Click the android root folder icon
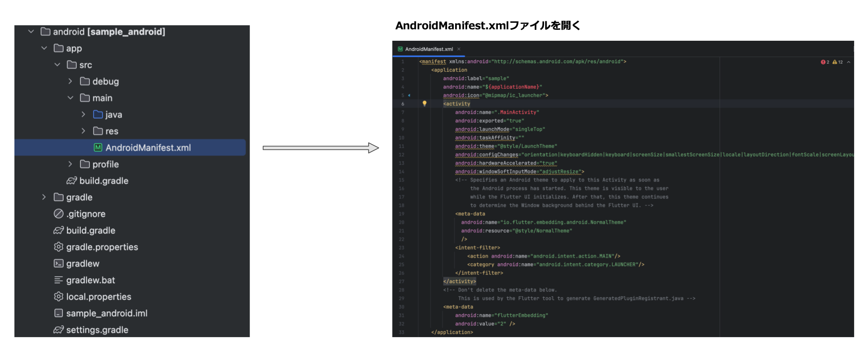Viewport: 868px width, 351px height. point(45,32)
